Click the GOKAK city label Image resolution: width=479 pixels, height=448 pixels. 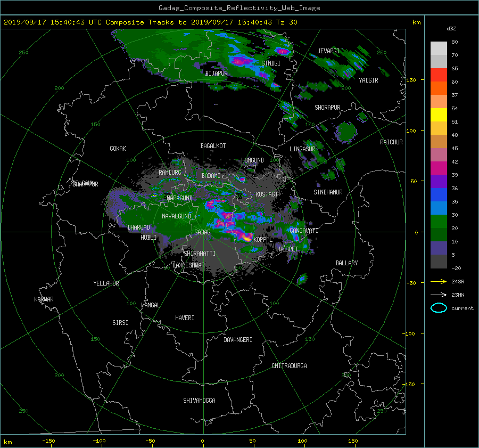pyautogui.click(x=118, y=149)
